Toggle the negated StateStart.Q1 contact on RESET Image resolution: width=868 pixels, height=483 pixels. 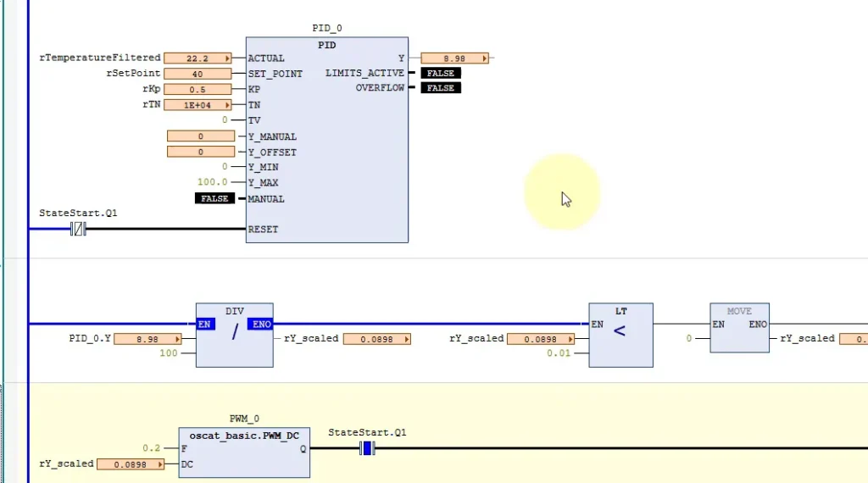pyautogui.click(x=78, y=229)
